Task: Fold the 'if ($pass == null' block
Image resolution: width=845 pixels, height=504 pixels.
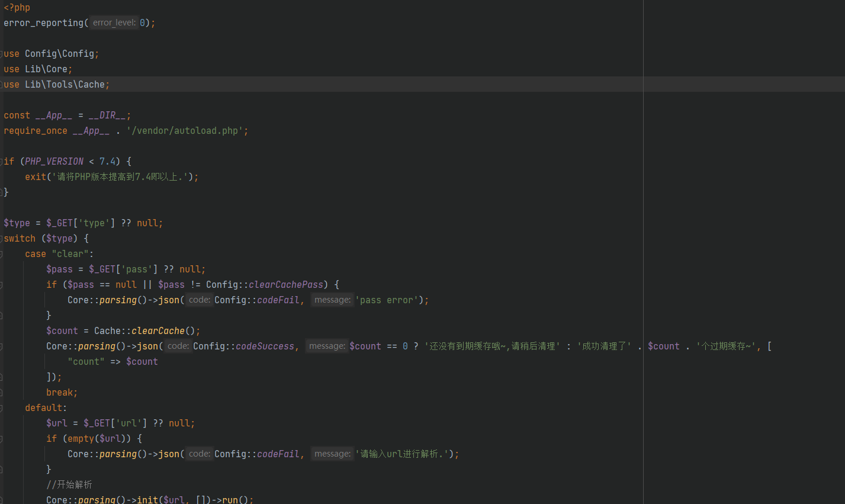Action: tap(1, 285)
